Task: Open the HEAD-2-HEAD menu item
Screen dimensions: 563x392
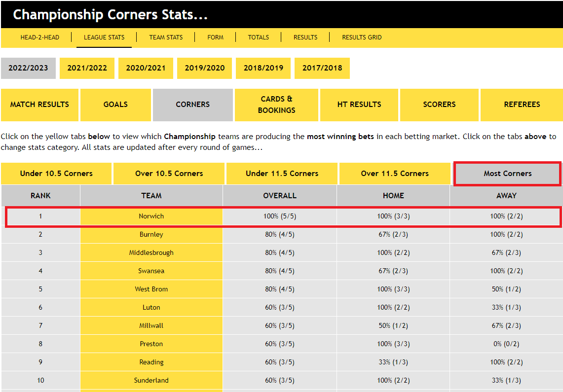Action: click(x=40, y=37)
